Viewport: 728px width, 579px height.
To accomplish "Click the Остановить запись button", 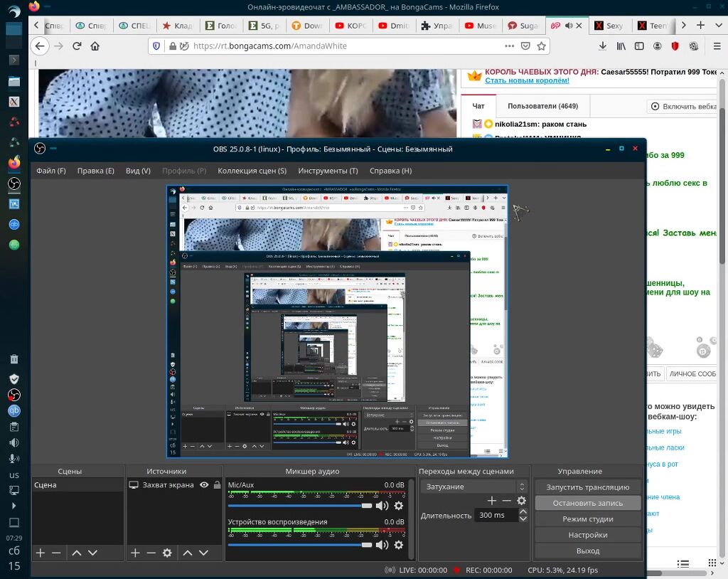I will click(587, 503).
